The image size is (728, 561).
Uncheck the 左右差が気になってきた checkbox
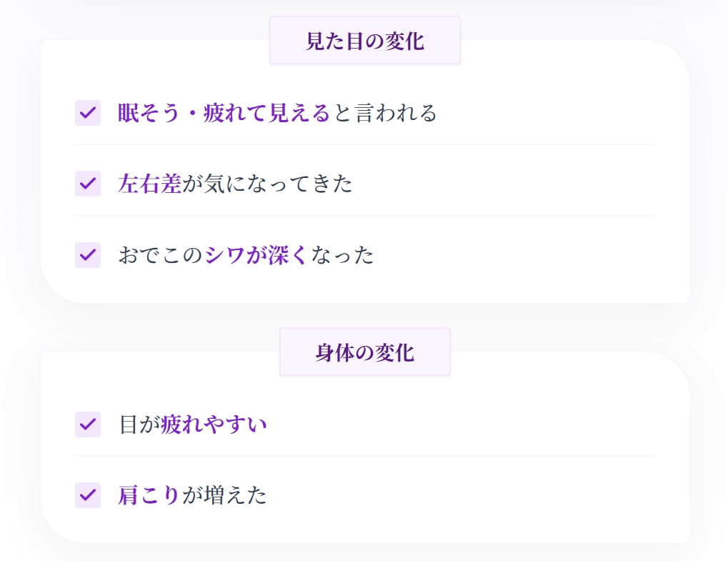point(87,184)
